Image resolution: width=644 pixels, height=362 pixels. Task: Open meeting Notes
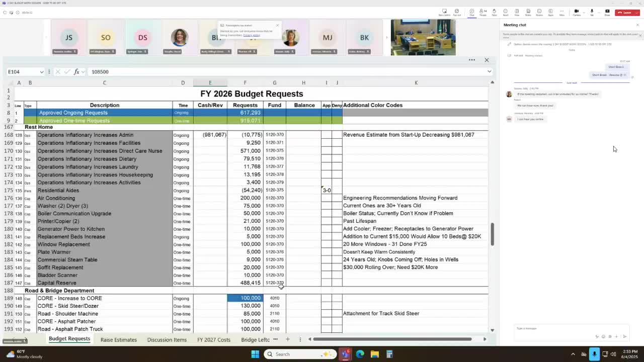click(x=528, y=12)
